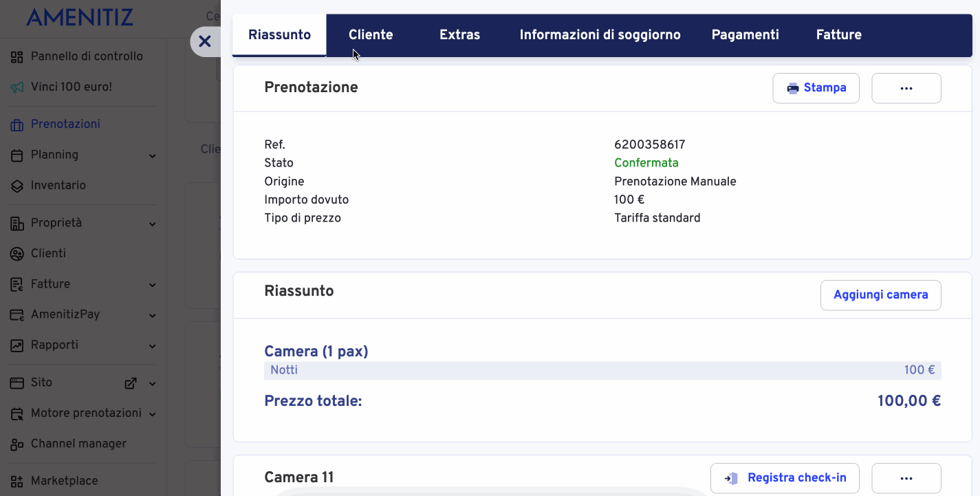This screenshot has height=496, width=980.
Task: Click the check-in door arrow icon
Action: 731,478
